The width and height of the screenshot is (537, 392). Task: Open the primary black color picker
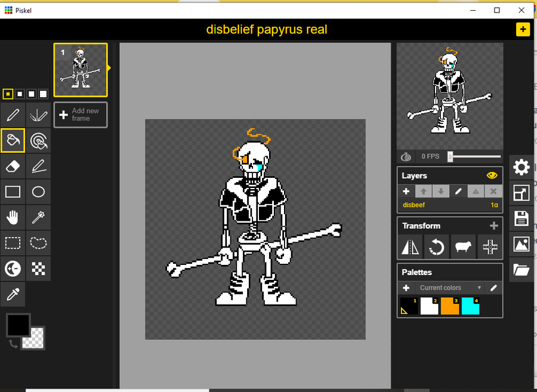(x=18, y=325)
